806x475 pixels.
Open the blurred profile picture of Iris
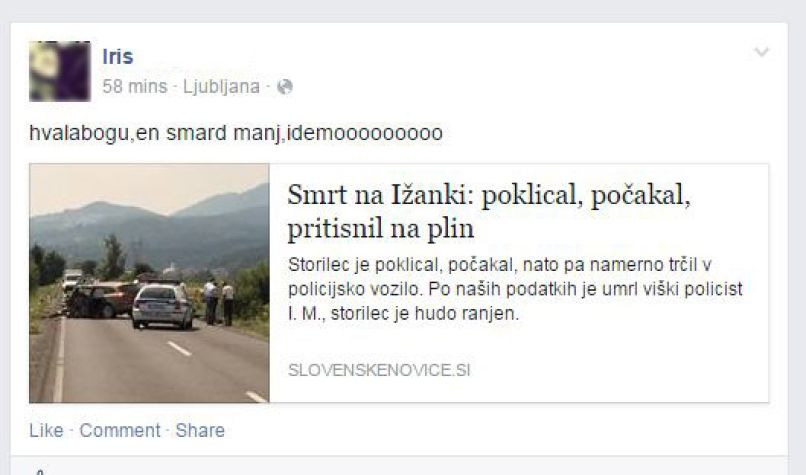coord(60,71)
